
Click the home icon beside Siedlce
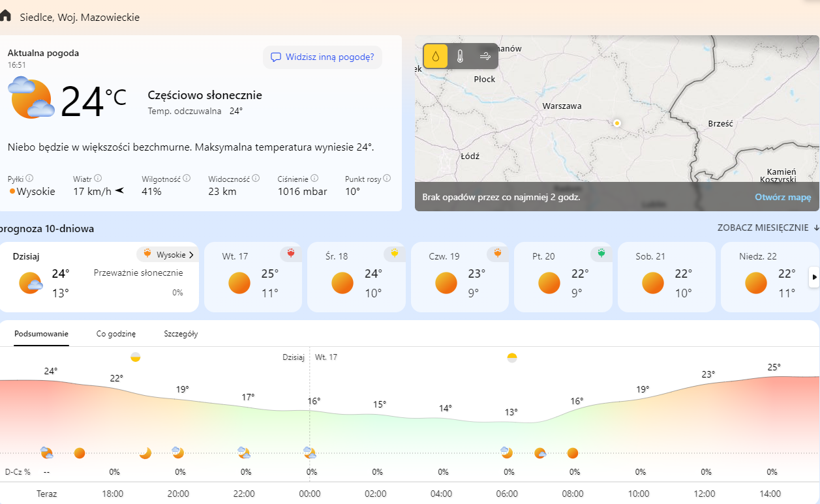coord(6,16)
